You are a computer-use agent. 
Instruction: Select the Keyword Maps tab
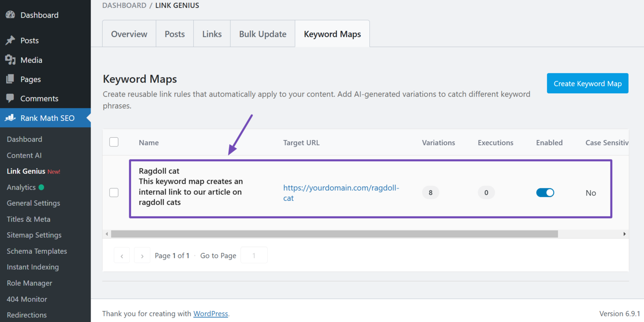point(332,34)
